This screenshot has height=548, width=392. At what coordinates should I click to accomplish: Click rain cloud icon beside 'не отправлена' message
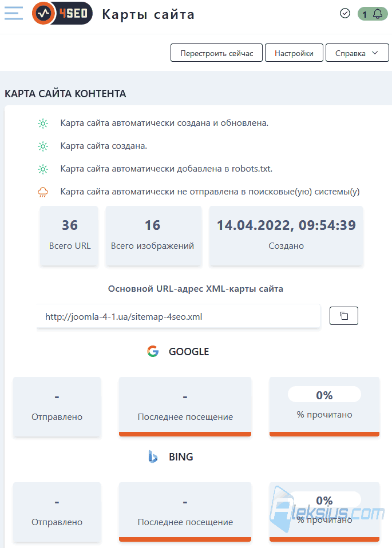pyautogui.click(x=43, y=192)
